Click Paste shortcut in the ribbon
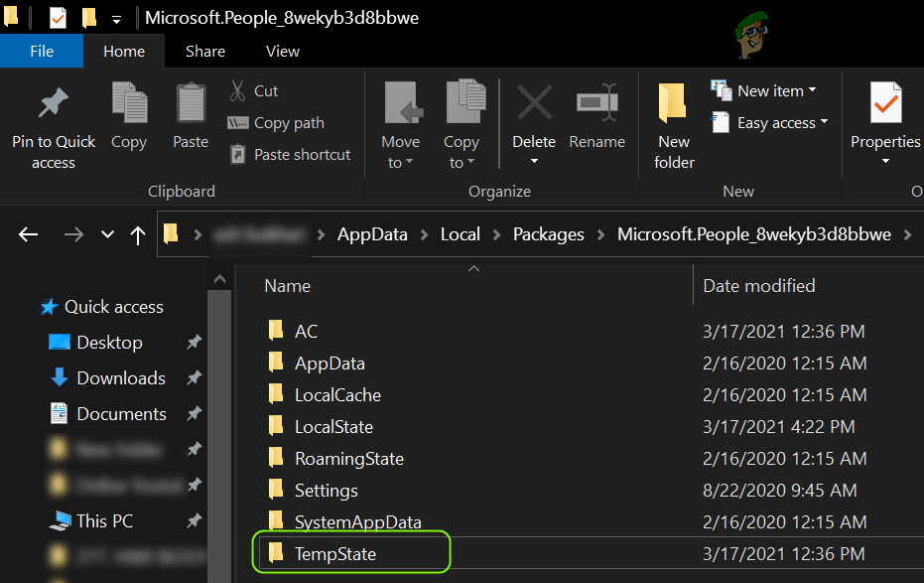 pos(290,155)
